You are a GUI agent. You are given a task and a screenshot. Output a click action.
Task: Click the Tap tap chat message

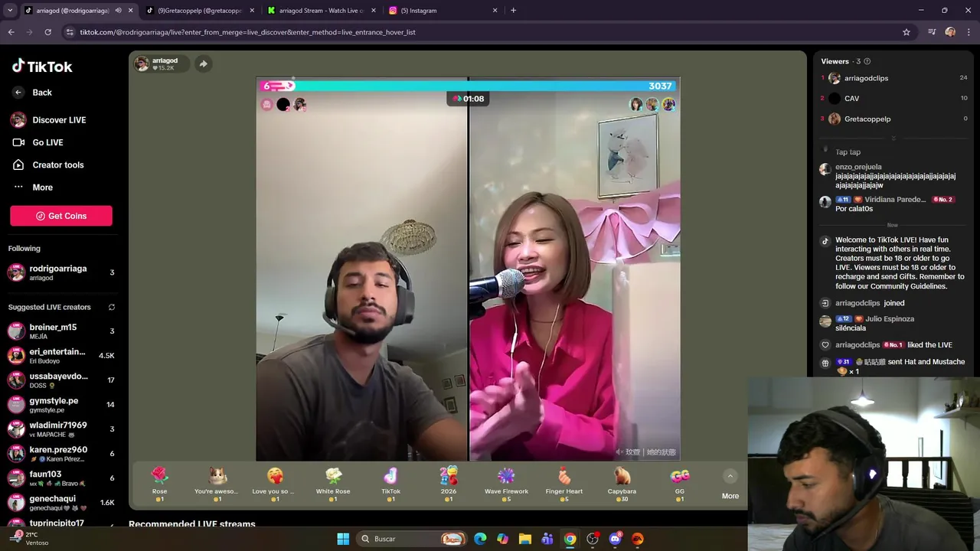coord(848,152)
